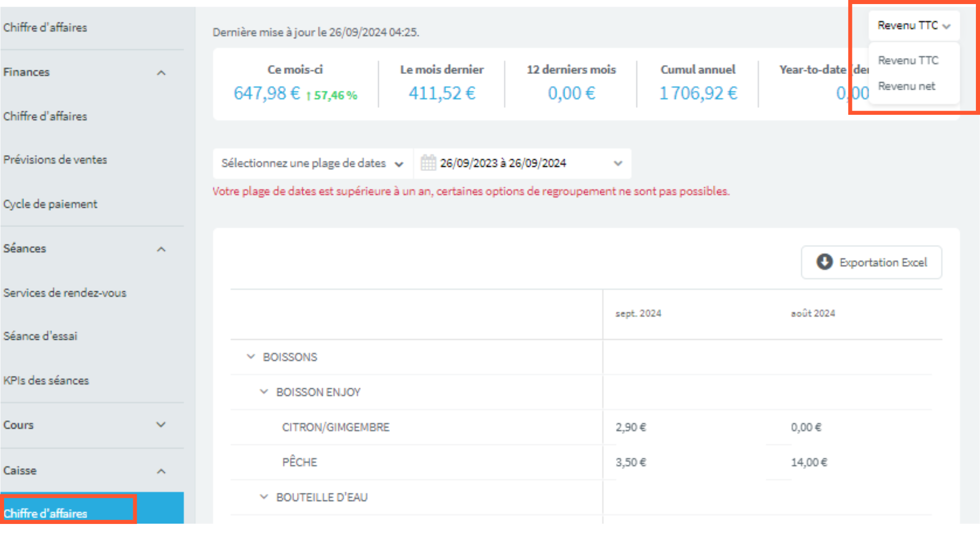The image size is (980, 551).
Task: Click the sept. 2024 column header
Action: (x=638, y=313)
